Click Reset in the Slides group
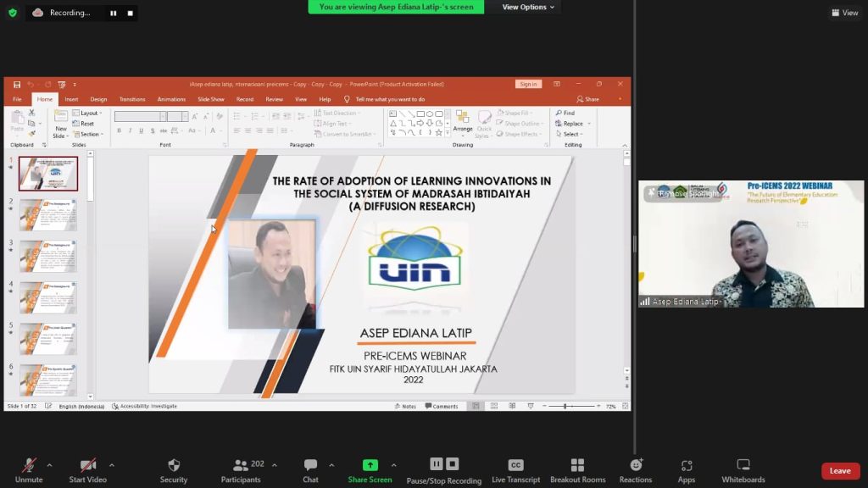The width and height of the screenshot is (868, 488). (83, 124)
